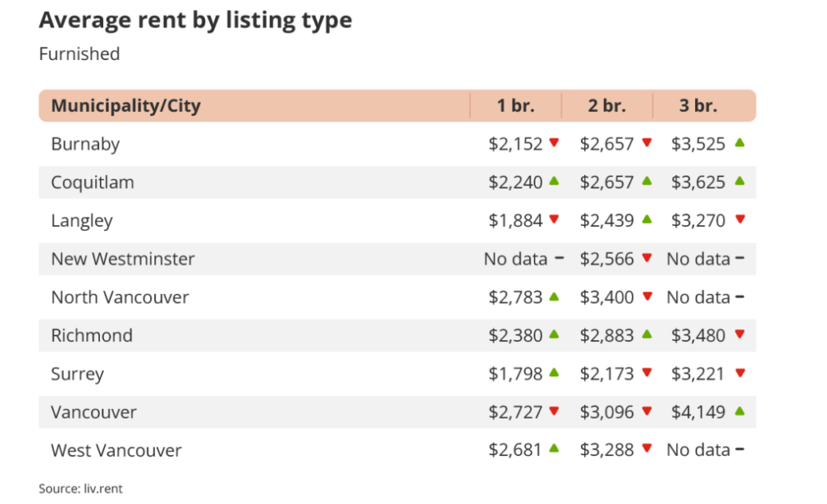This screenshot has width=827, height=504.
Task: Click green up arrow next to Vancouver $4,149
Action: coord(739,411)
